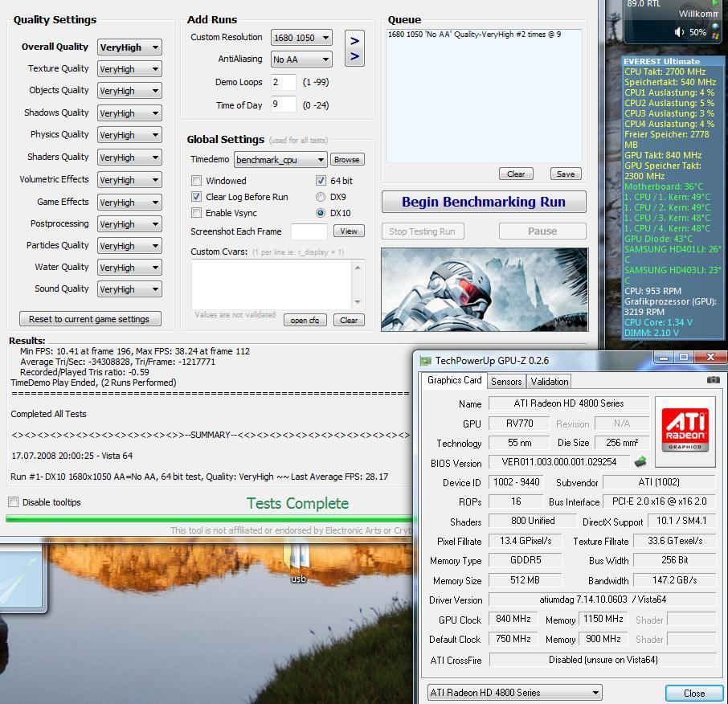Screen dimensions: 728x704
Task: Click the Crysis nanosuit thumbnail image
Action: (485, 289)
